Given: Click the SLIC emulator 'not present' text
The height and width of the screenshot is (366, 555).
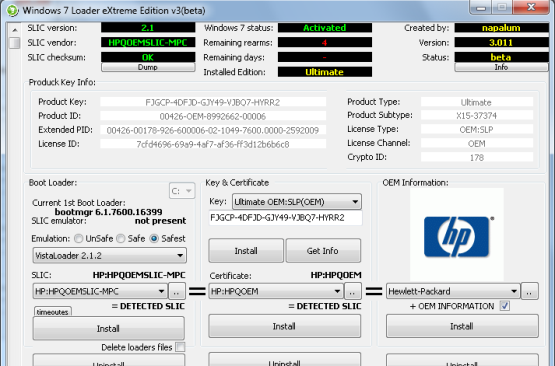Looking at the screenshot, I should tap(160, 221).
